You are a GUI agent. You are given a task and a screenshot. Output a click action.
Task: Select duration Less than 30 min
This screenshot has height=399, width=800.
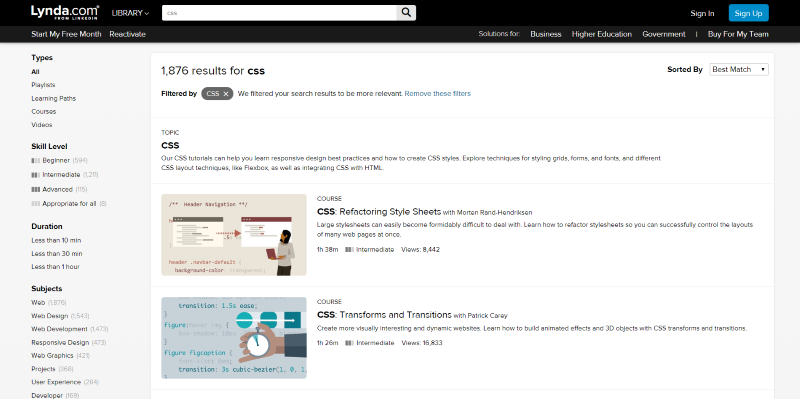click(x=57, y=254)
